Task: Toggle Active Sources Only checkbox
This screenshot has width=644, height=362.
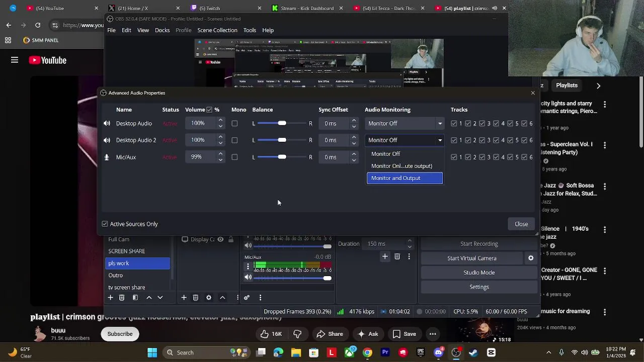Action: tap(105, 224)
